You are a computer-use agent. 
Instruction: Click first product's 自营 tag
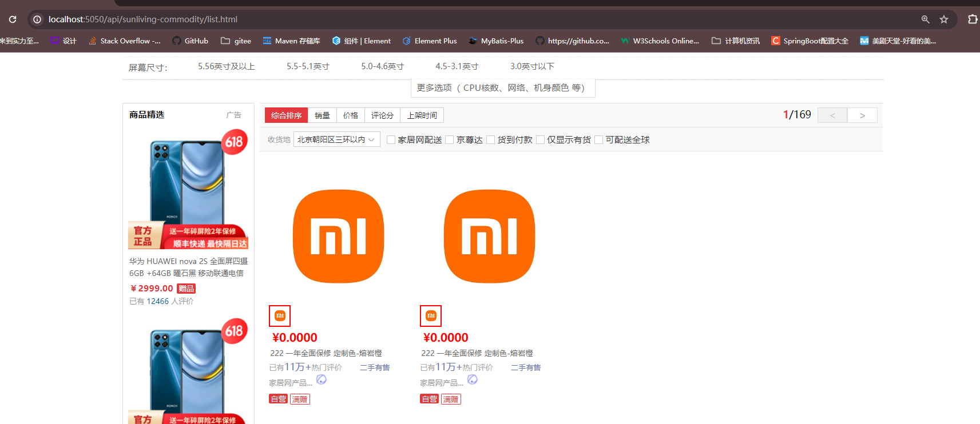(278, 399)
